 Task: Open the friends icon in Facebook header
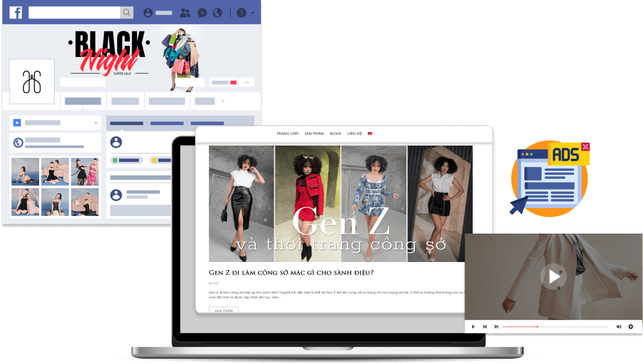coord(185,12)
